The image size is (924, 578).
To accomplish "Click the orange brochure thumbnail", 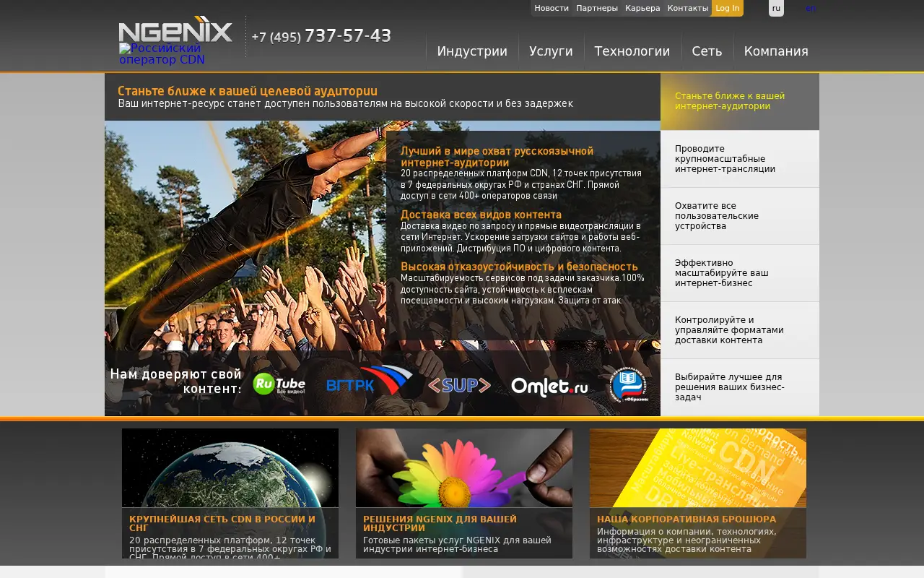I will point(698,468).
